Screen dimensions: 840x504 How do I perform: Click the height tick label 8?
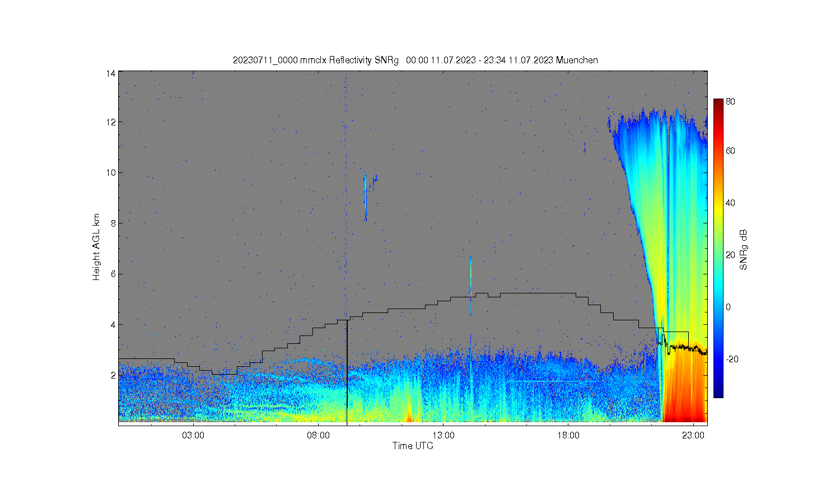(113, 223)
